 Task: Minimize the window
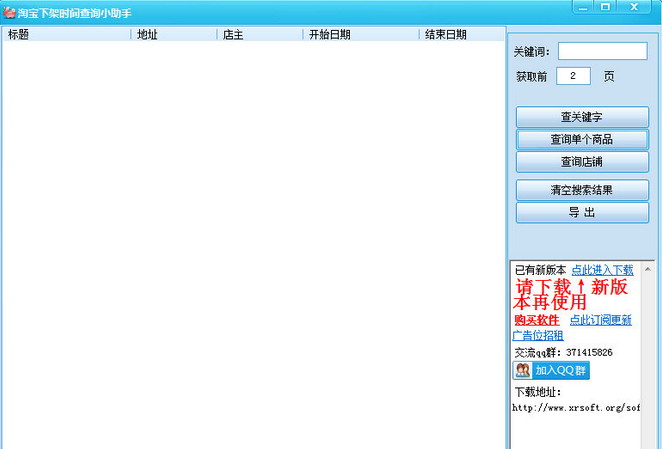tap(583, 7)
